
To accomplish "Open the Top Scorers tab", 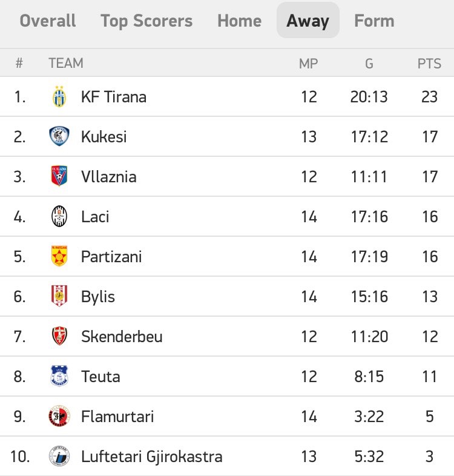I will pyautogui.click(x=146, y=21).
